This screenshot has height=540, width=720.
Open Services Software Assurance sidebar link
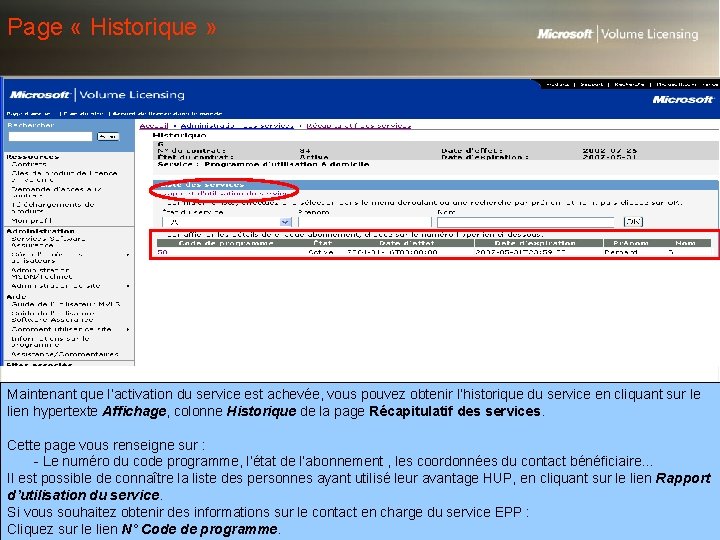(48, 242)
